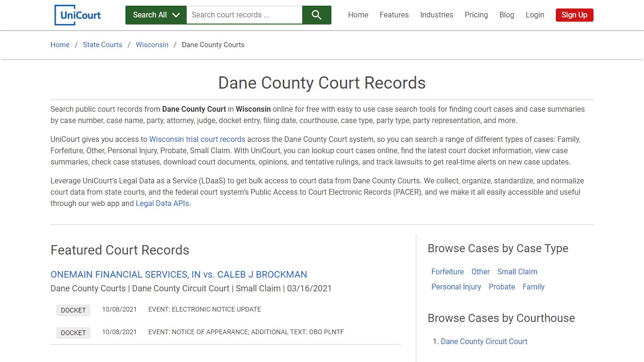The width and height of the screenshot is (644, 362).
Task: Click the Dane County Court Records heading
Action: (x=322, y=83)
